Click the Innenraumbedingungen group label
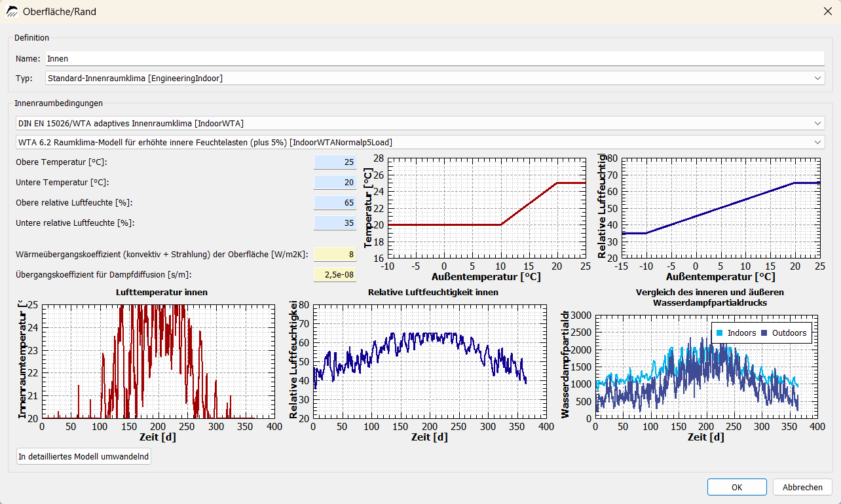 [x=58, y=103]
